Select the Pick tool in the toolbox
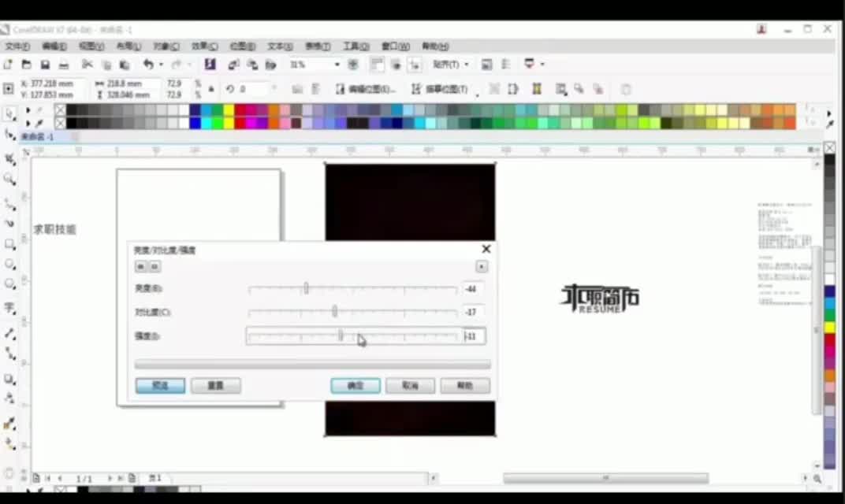Viewport: 845px width, 504px height. pyautogui.click(x=10, y=113)
